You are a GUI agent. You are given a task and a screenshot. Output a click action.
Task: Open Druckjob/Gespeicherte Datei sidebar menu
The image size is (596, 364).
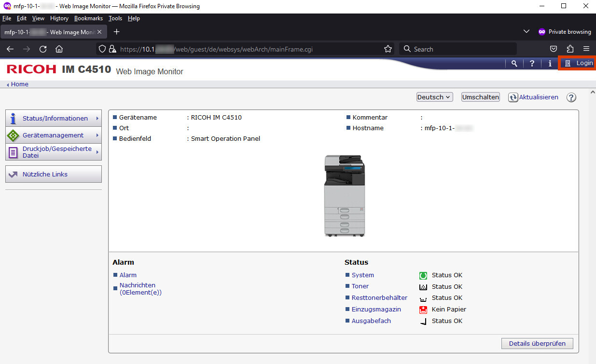(x=54, y=152)
